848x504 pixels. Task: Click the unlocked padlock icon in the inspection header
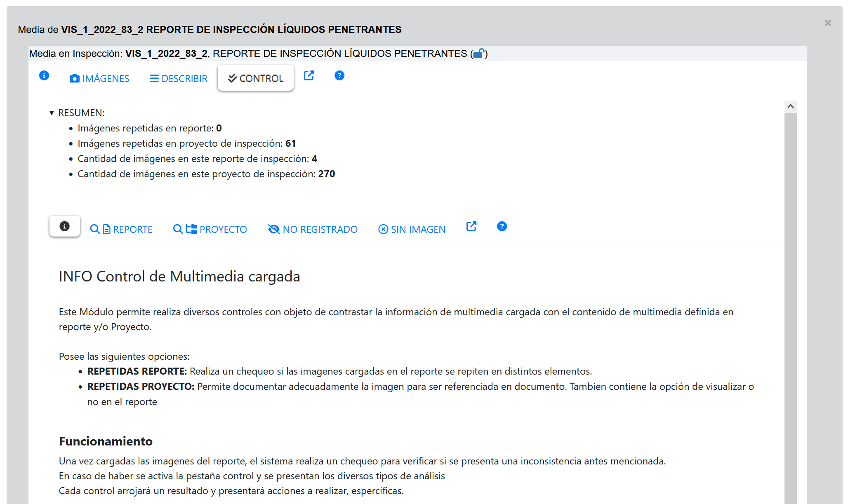[x=479, y=54]
